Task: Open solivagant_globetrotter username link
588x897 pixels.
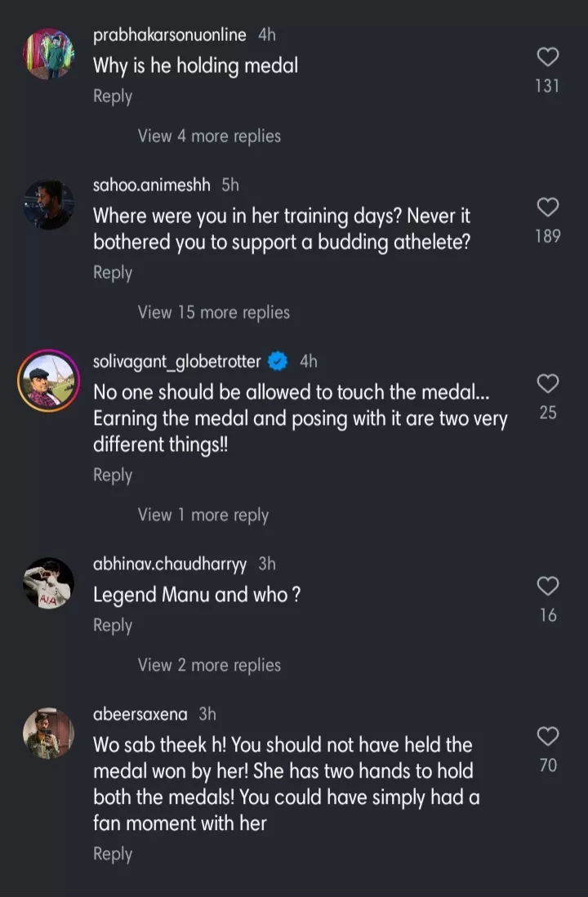Action: pyautogui.click(x=177, y=361)
